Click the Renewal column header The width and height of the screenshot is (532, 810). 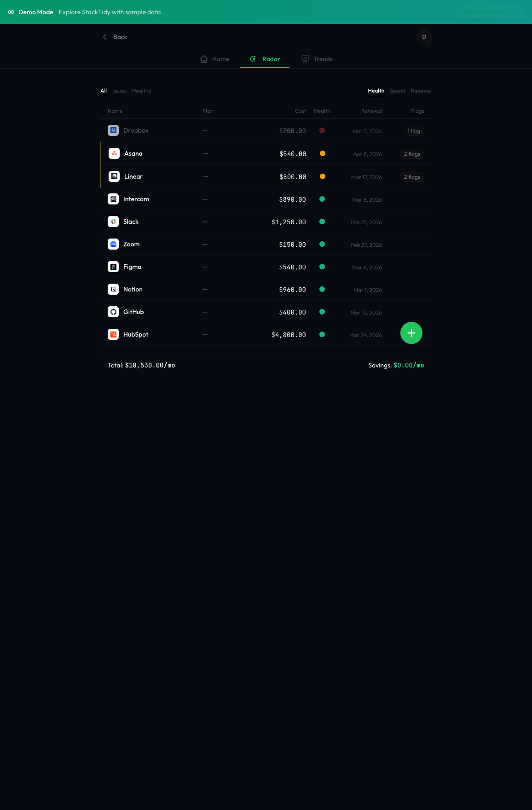(x=371, y=111)
